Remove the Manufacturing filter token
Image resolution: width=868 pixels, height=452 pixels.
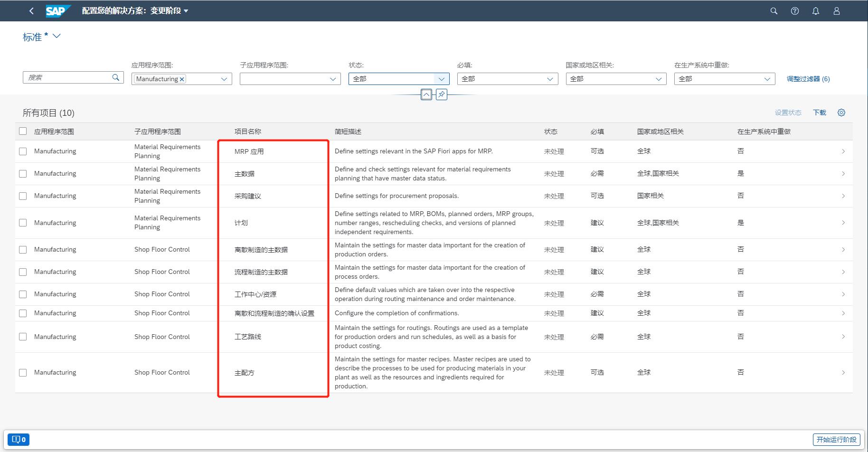(182, 79)
